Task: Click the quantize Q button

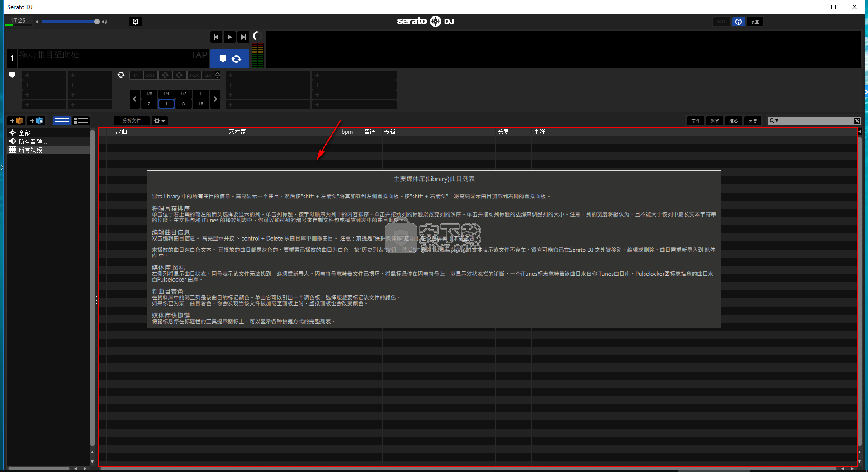Action: tap(135, 21)
